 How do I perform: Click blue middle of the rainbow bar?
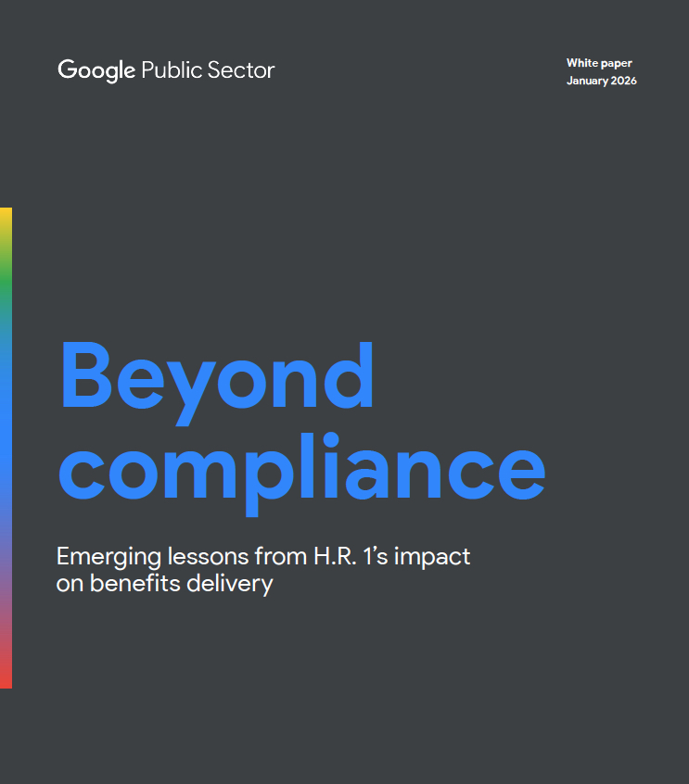(x=6, y=436)
